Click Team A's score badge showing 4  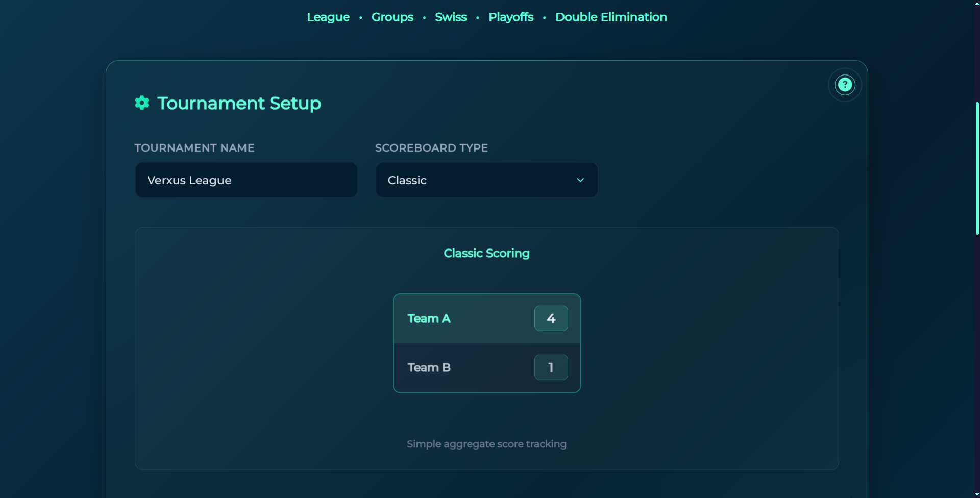click(x=551, y=318)
